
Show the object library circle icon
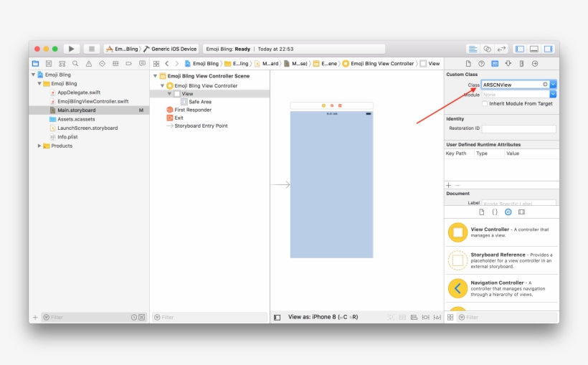(508, 212)
